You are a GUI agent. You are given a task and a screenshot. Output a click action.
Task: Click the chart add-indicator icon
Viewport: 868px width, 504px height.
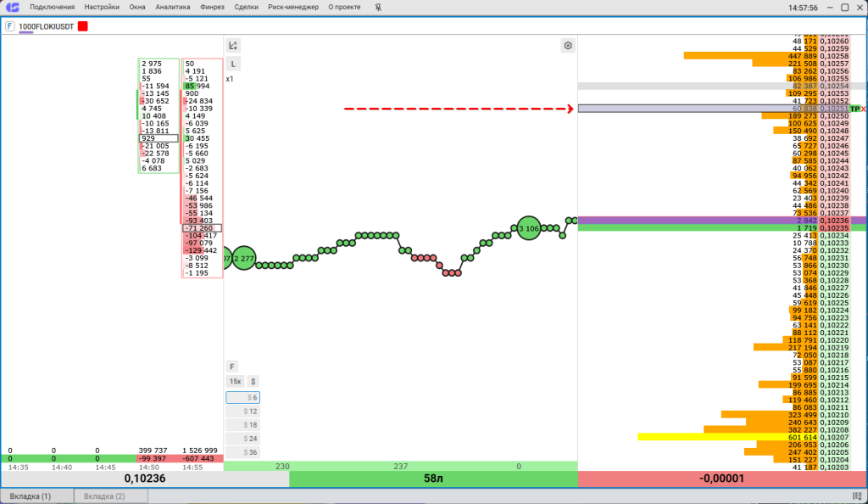pos(233,46)
